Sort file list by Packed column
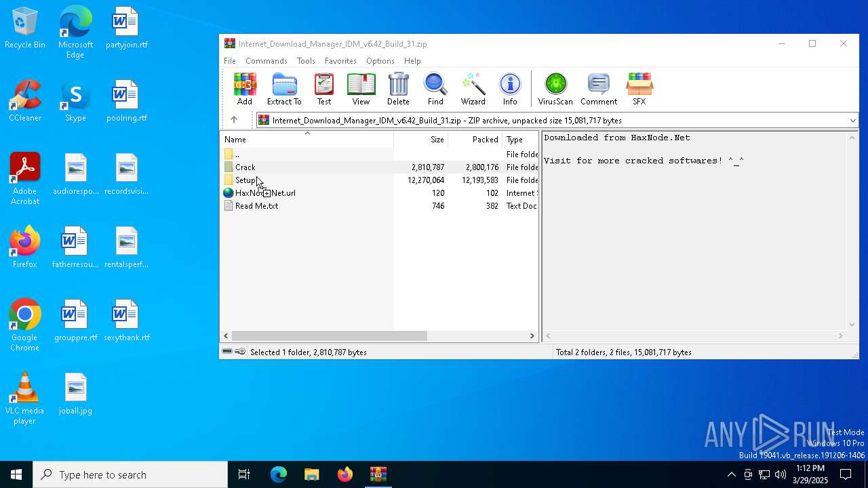The height and width of the screenshot is (488, 868). tap(475, 139)
